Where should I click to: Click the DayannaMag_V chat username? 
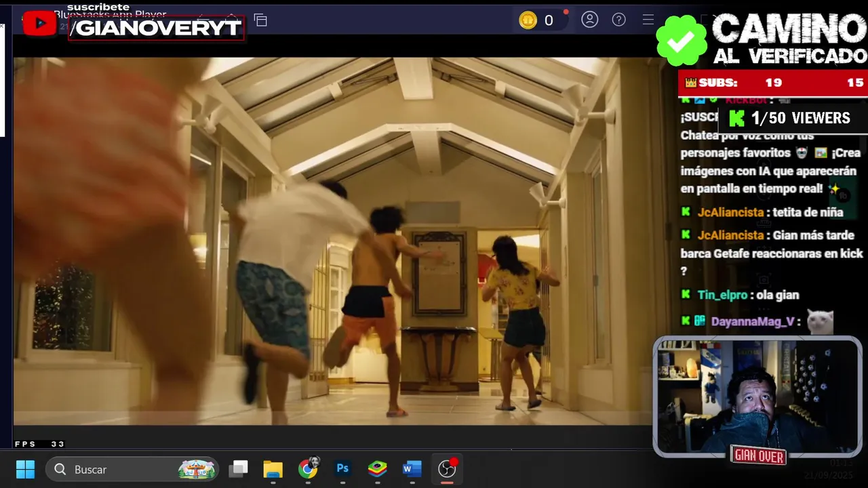(752, 321)
